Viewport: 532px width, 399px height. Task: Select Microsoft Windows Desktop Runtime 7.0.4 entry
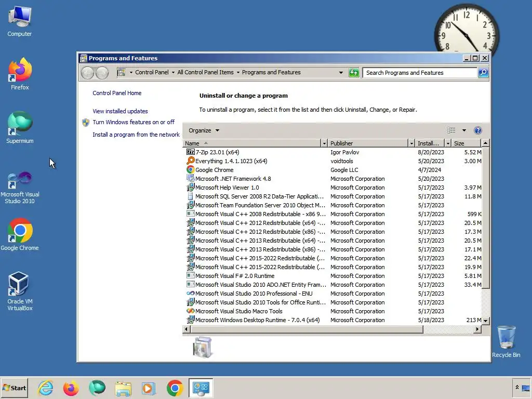coord(334,320)
